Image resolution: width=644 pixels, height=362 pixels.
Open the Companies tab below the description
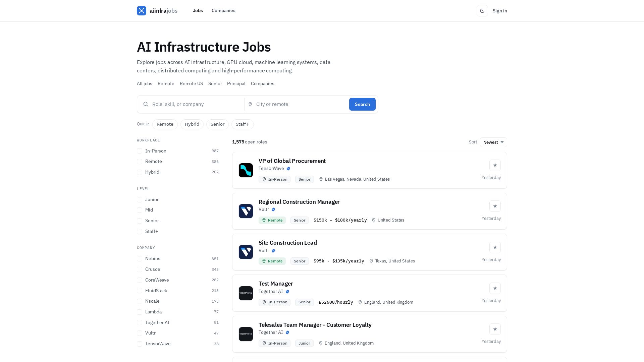263,84
